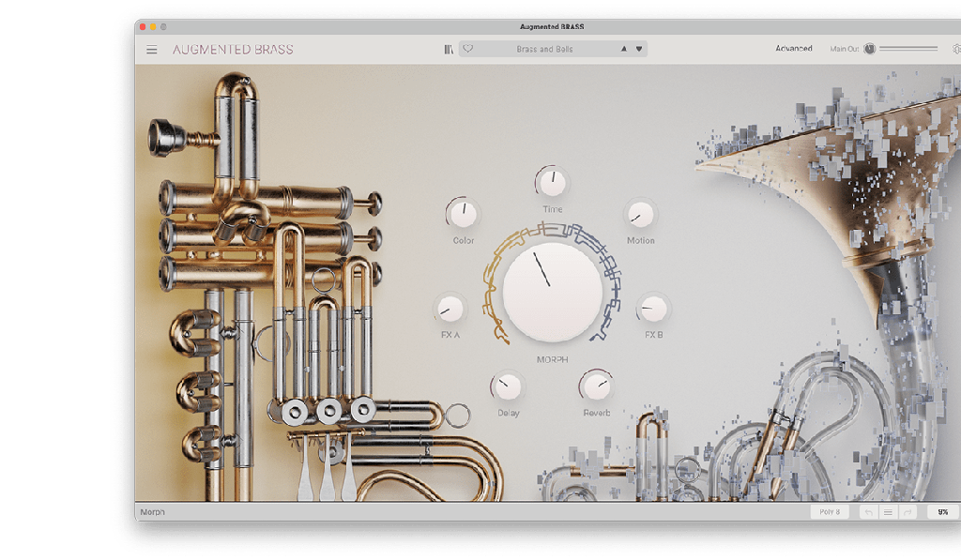
Task: Click the FX B knob
Action: coord(653,309)
